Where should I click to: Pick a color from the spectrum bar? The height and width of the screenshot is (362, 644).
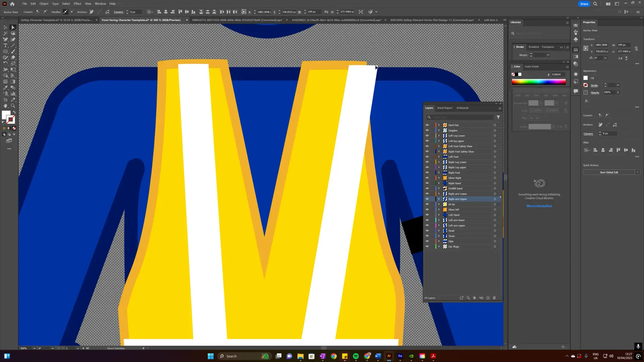[538, 82]
